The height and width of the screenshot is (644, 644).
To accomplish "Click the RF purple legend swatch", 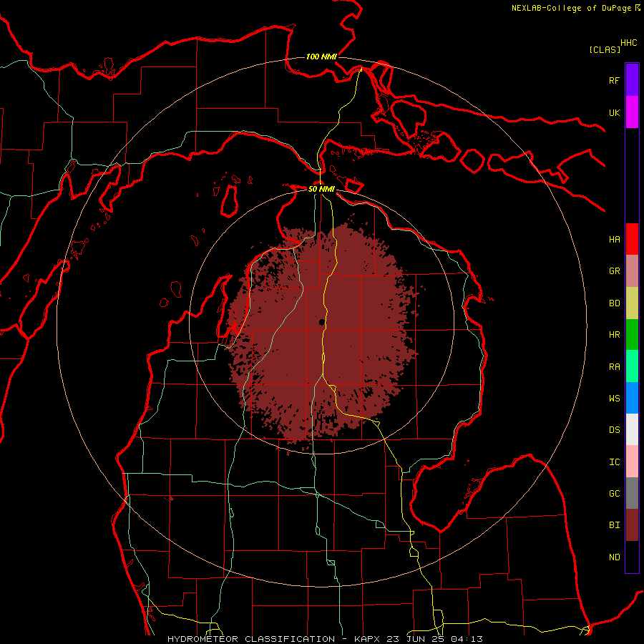I will (632, 80).
